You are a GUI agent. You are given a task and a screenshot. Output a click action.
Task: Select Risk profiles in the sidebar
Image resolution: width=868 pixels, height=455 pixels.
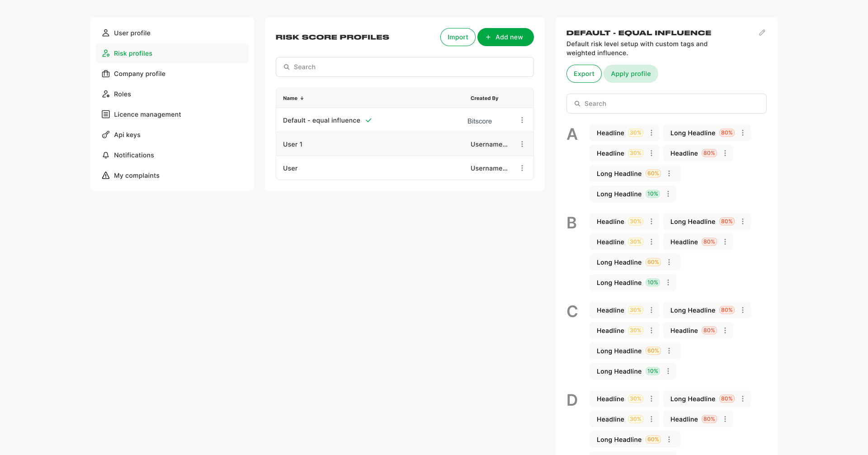172,53
